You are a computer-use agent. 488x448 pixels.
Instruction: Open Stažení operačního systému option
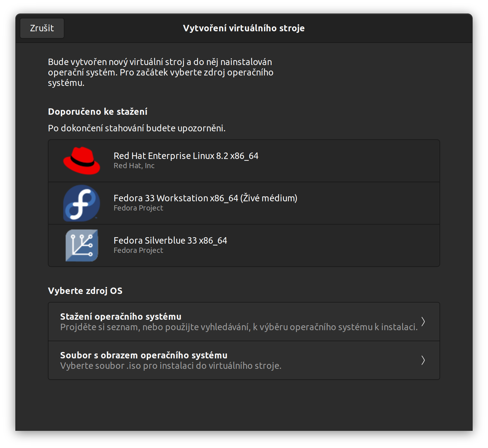tap(244, 322)
